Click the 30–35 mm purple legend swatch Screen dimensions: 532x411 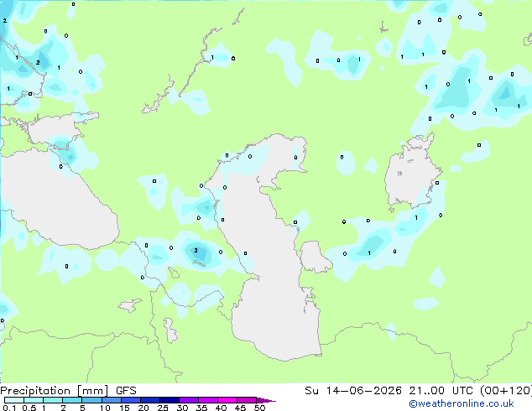(188, 400)
